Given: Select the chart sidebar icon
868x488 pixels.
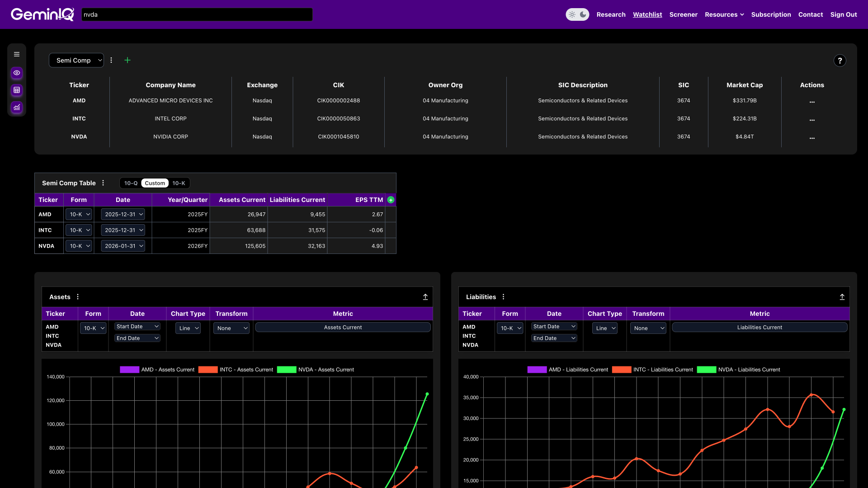Looking at the screenshot, I should click(17, 107).
